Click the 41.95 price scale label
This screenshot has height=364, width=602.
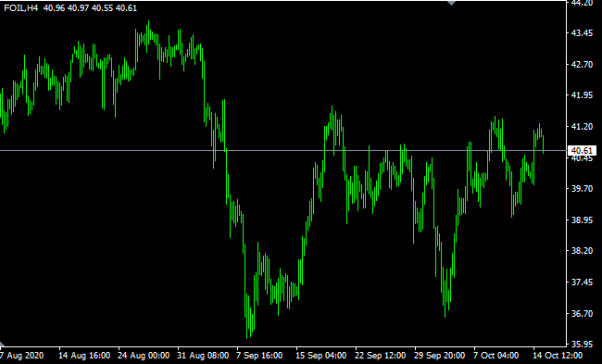click(582, 95)
